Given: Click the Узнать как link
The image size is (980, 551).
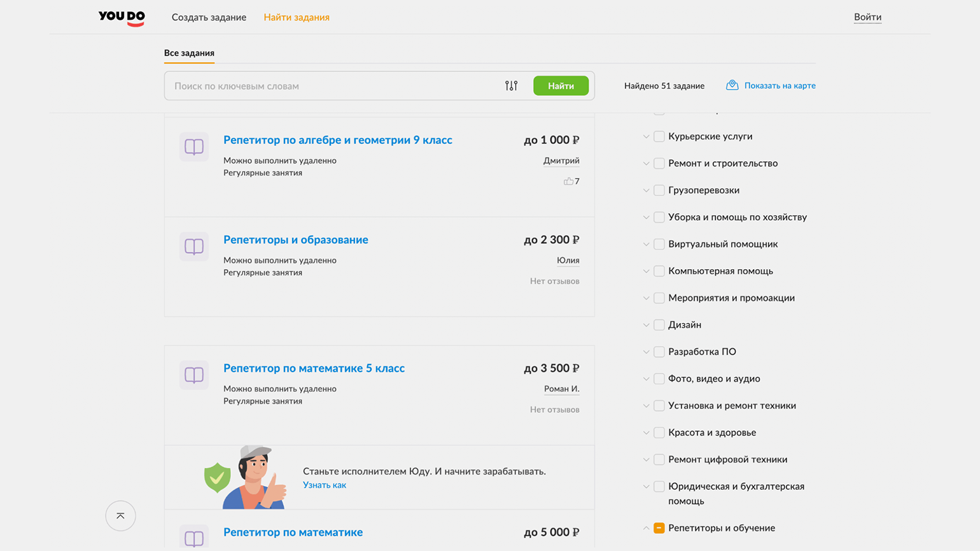Looking at the screenshot, I should click(x=325, y=485).
